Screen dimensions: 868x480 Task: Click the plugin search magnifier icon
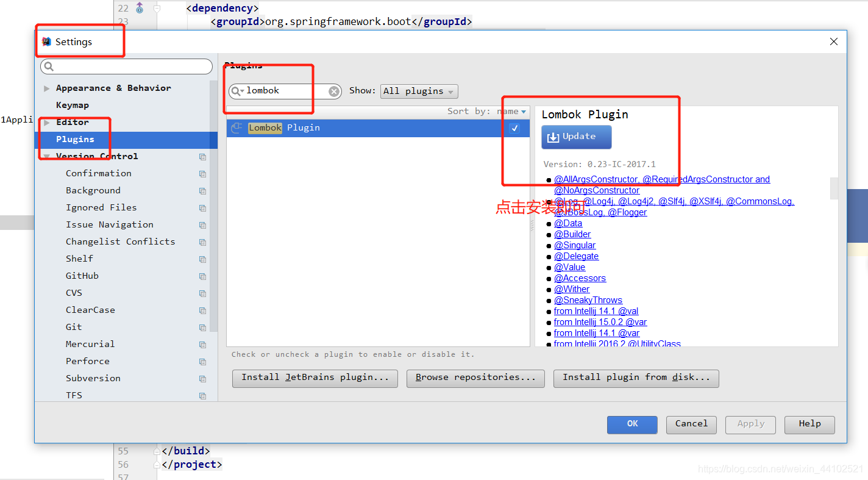tap(237, 91)
